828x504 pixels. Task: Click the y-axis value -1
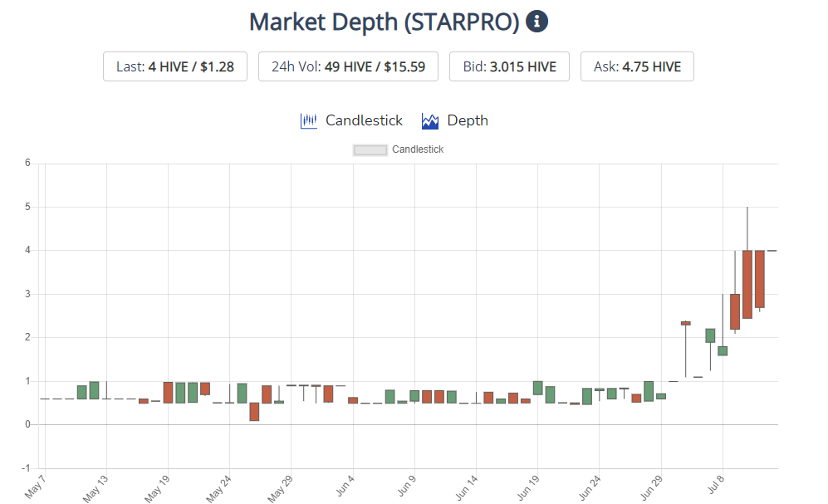coord(26,468)
